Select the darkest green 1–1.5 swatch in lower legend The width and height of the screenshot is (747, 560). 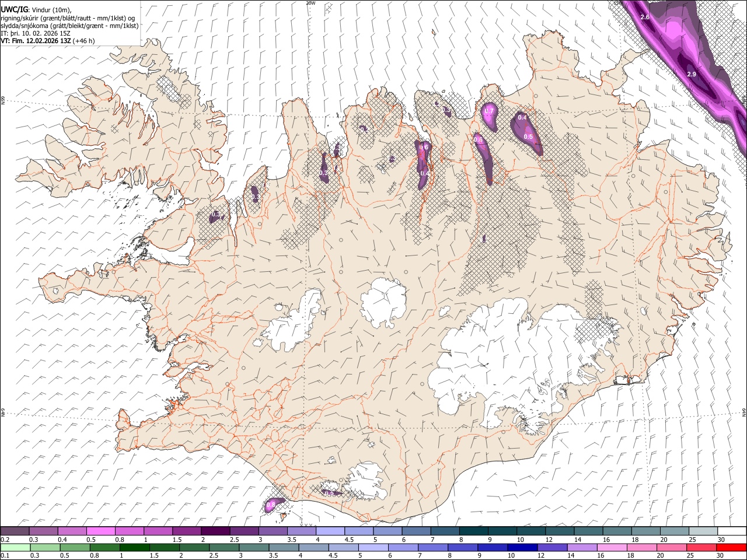[x=134, y=547]
